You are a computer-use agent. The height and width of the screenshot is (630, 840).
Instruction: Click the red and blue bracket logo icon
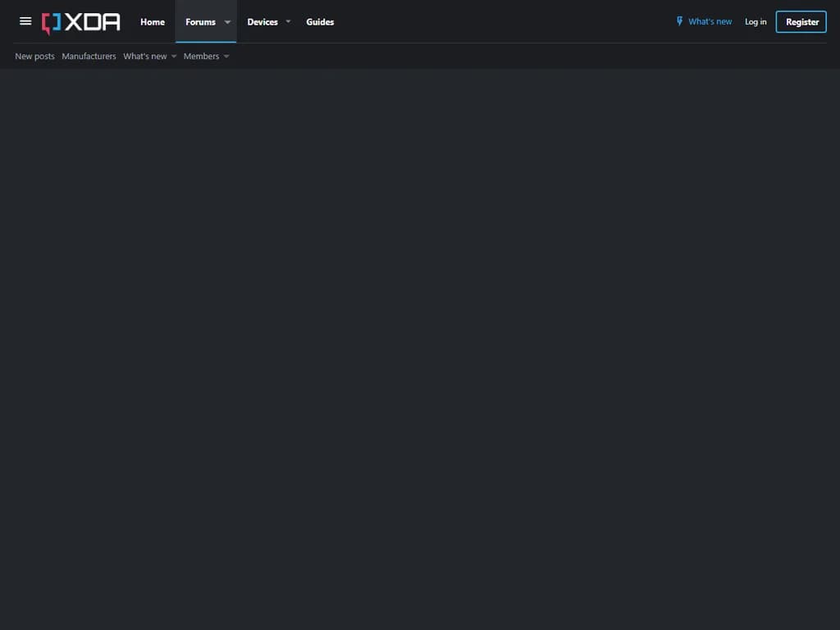click(52, 23)
